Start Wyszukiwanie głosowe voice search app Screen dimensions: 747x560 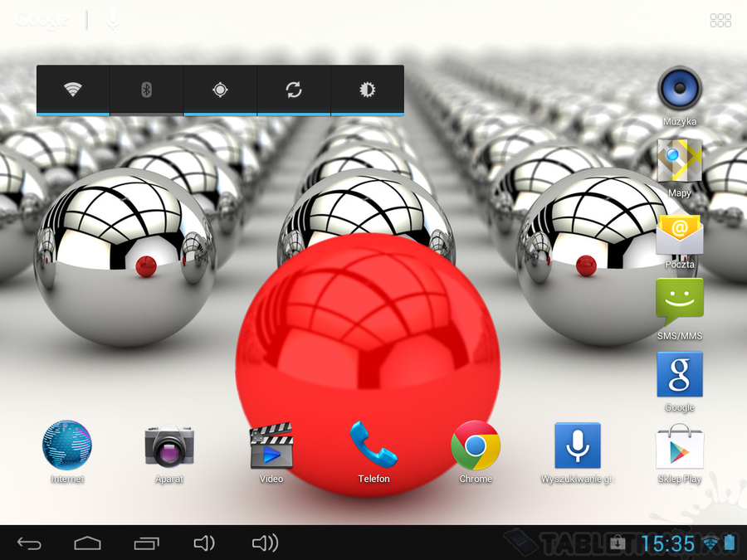click(577, 446)
